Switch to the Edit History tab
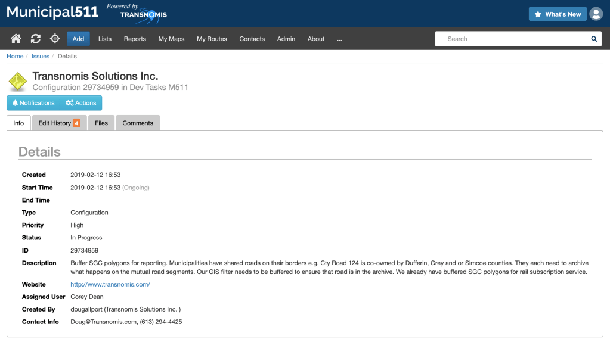The height and width of the screenshot is (364, 610). 59,123
